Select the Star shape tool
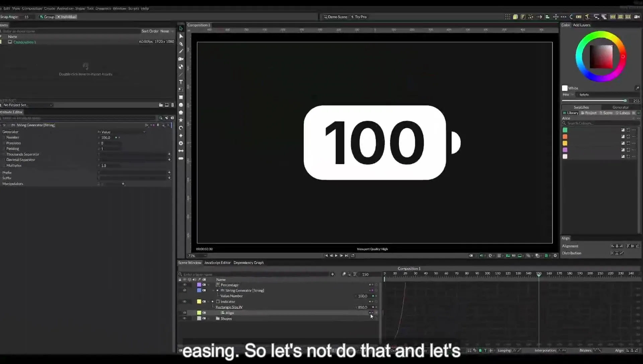This screenshot has height=364, width=643. [x=181, y=120]
